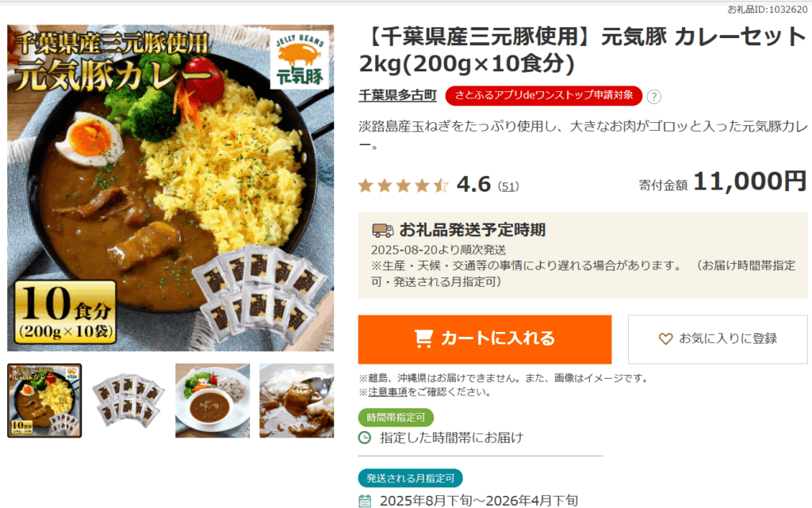Open the 千葉県多古町 municipality link
Image resolution: width=812 pixels, height=508 pixels.
(x=398, y=96)
